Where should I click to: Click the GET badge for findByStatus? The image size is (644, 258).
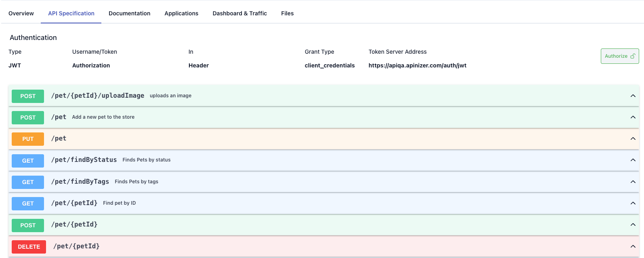28,161
